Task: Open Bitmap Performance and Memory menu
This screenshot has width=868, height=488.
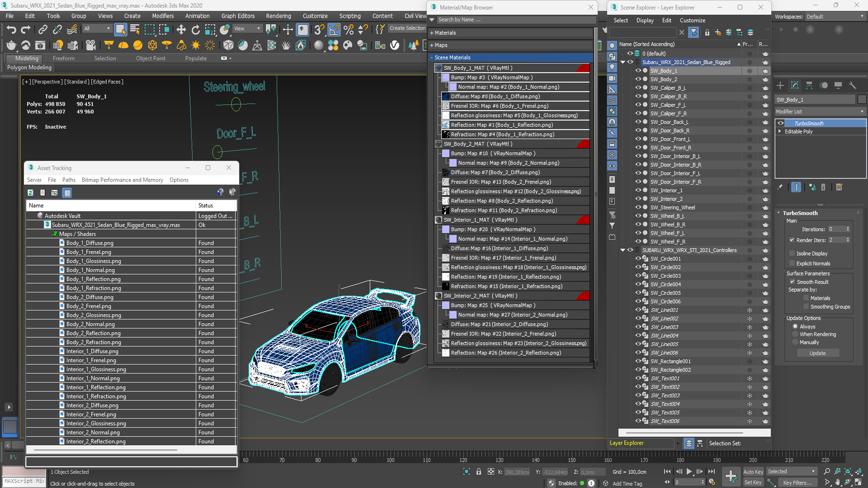Action: (x=122, y=180)
